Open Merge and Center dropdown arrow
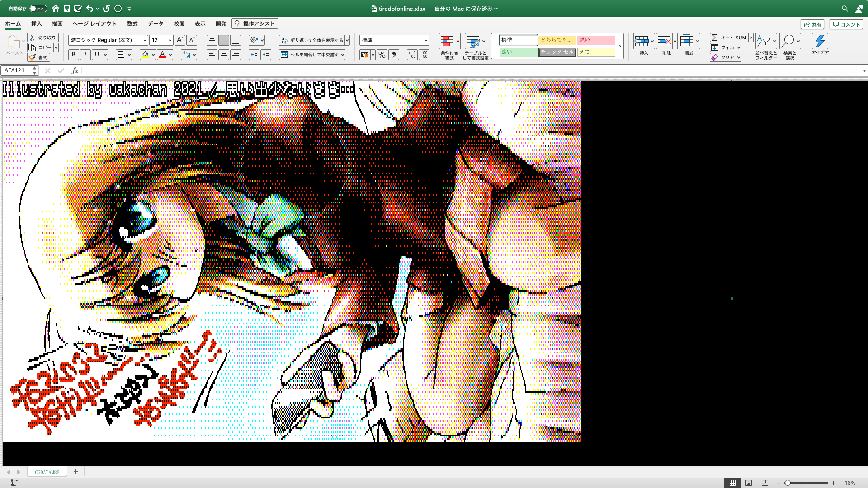The width and height of the screenshot is (868, 488). 343,55
